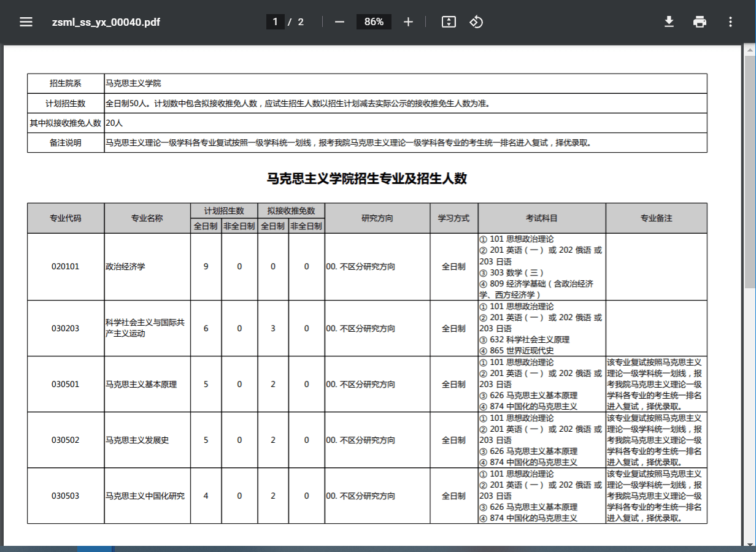Select the current page number field
The width and height of the screenshot is (756, 552).
pos(275,22)
